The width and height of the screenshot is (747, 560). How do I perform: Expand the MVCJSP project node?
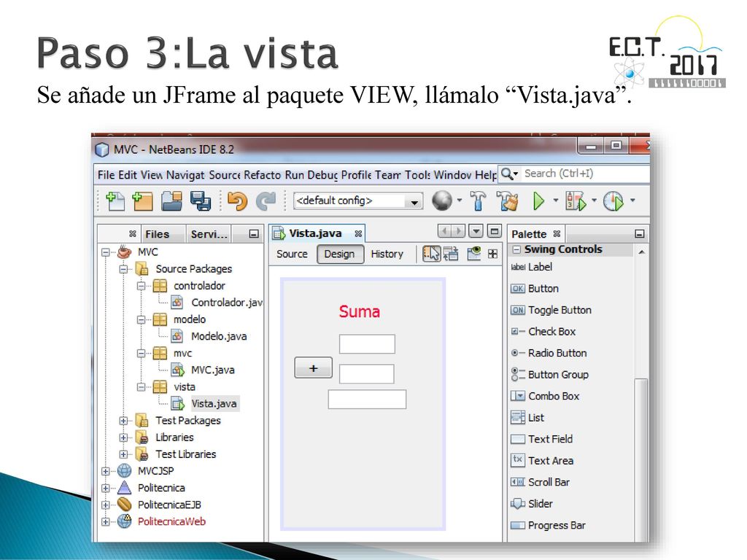click(105, 472)
